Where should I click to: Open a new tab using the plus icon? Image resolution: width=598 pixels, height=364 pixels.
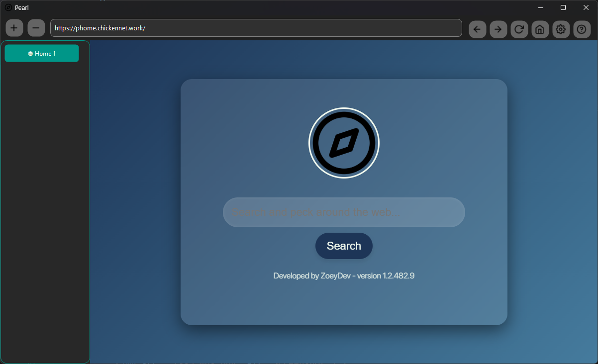pyautogui.click(x=14, y=28)
